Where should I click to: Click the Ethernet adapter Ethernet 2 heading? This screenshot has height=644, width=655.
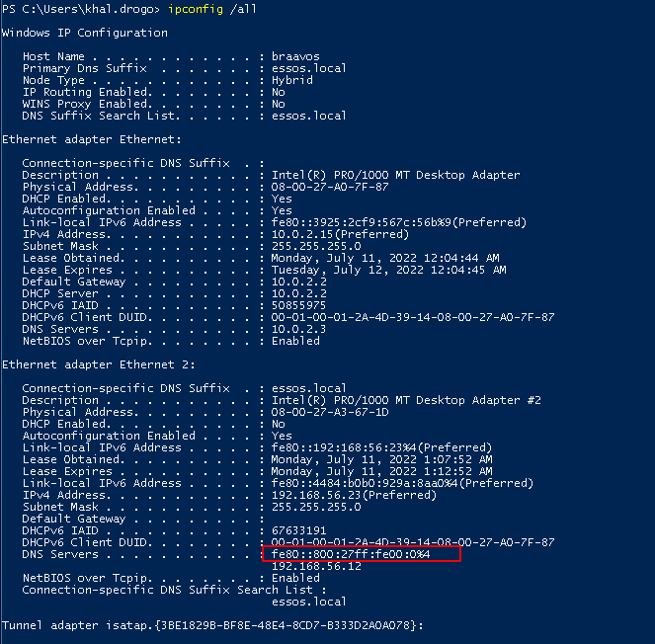tap(99, 364)
